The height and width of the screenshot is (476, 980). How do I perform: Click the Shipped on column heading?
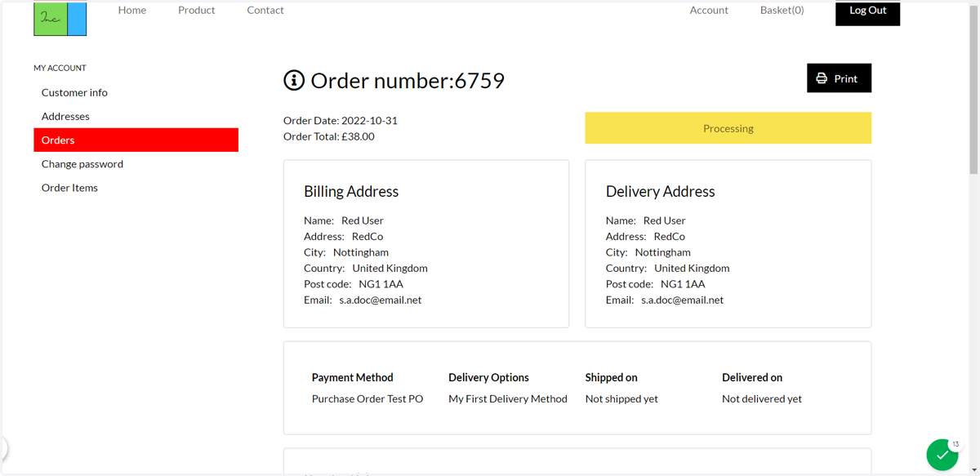click(x=611, y=377)
